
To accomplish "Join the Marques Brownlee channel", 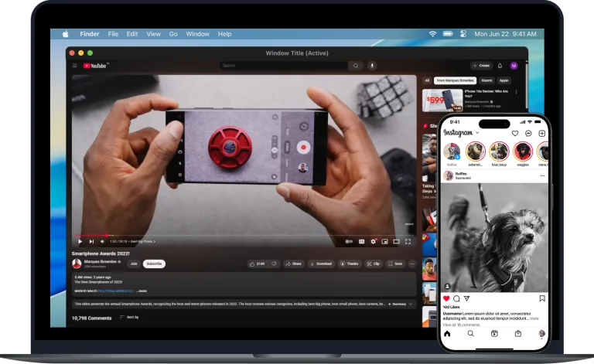I will click(x=134, y=264).
